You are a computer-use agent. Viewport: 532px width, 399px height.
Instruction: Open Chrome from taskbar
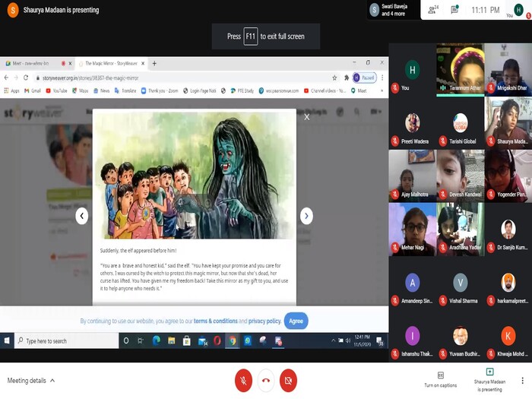coord(233,340)
